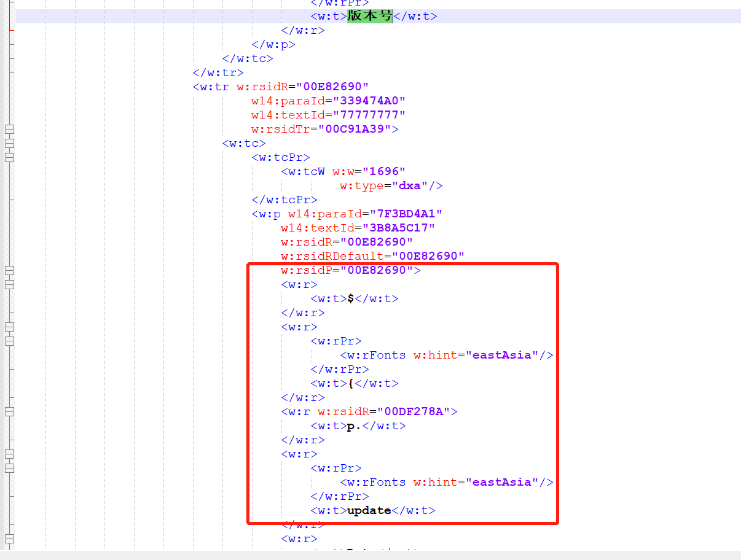
Task: Select the highlighted 版本号 text
Action: point(369,16)
